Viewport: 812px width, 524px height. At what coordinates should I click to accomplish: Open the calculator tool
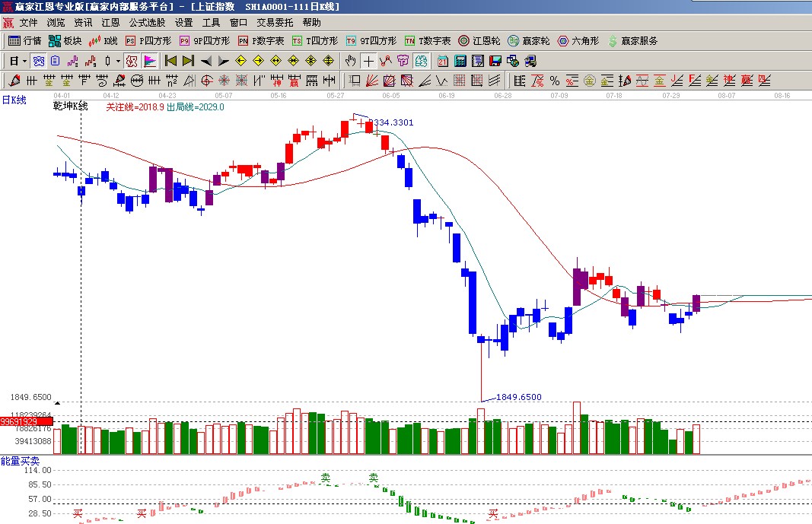(460, 61)
